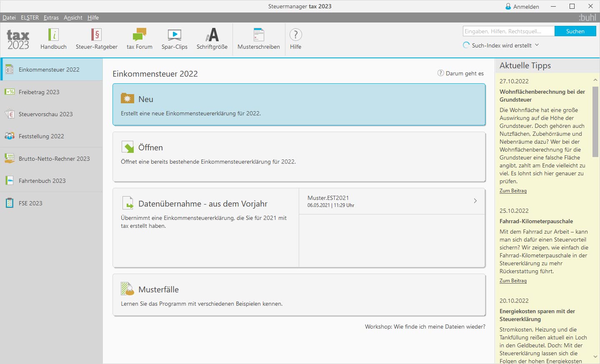The width and height of the screenshot is (600, 364).
Task: Select Freibetrag 2023 in sidebar
Action: click(x=51, y=92)
